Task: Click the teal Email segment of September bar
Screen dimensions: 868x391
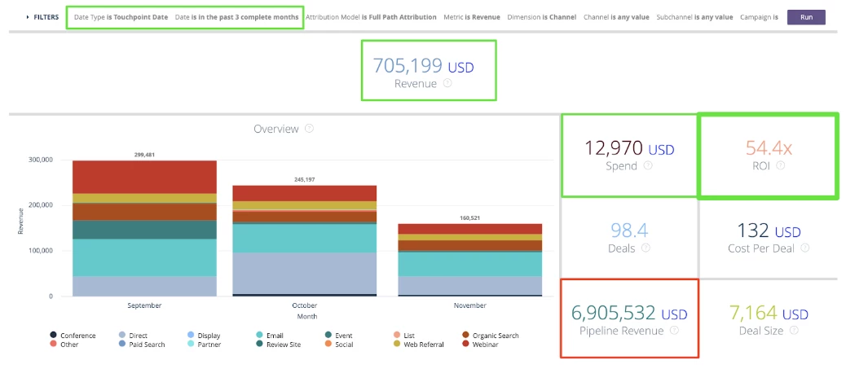Action: point(144,257)
